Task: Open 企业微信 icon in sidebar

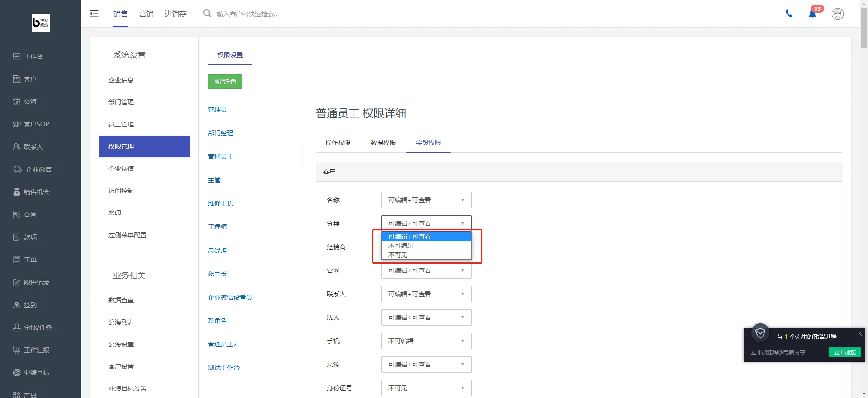Action: pyautogui.click(x=18, y=169)
